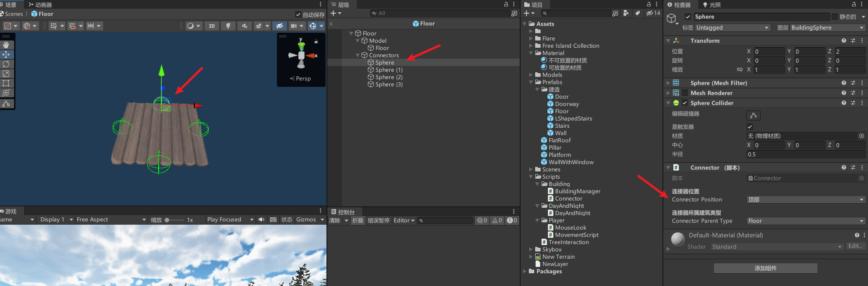Open the Project (项目) tab
Viewport: 868px width, 286px height.
tap(533, 5)
